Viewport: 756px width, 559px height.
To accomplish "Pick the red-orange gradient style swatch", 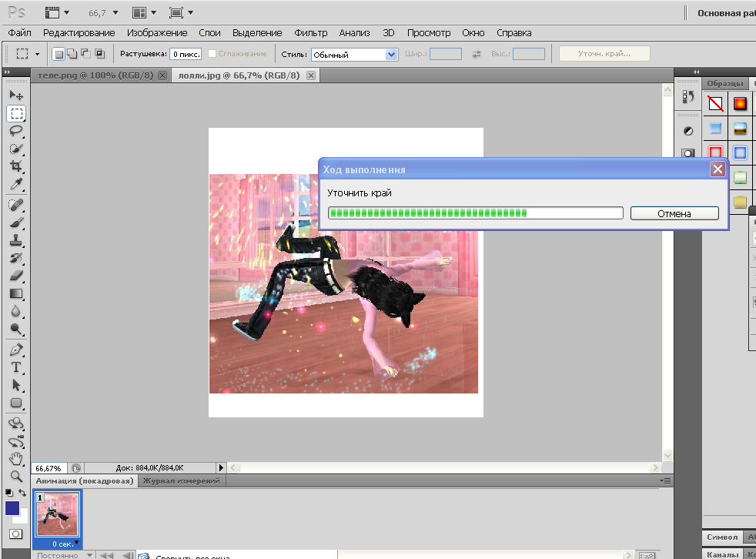I will tap(740, 104).
